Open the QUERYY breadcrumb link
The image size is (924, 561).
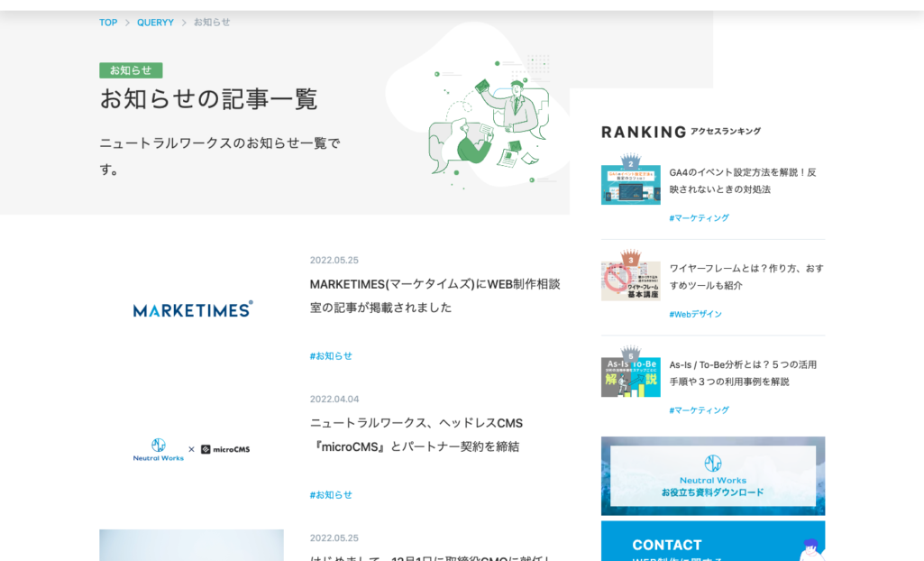click(x=155, y=22)
